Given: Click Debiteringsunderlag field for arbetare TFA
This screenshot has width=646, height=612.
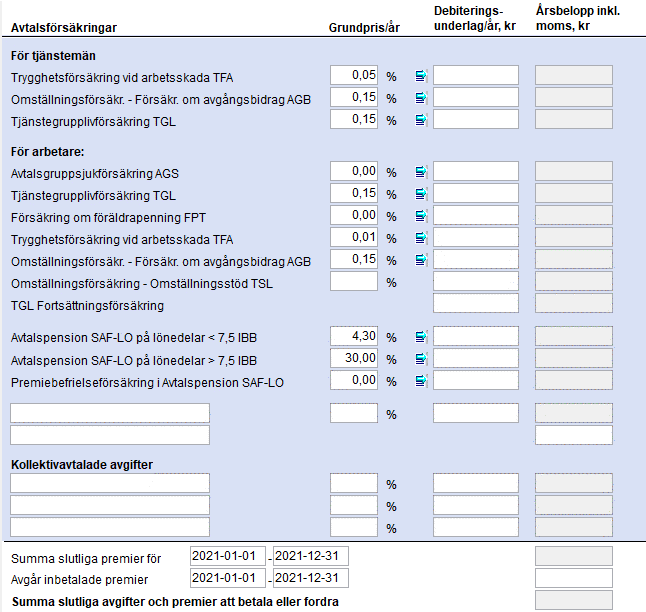Looking at the screenshot, I should (476, 237).
